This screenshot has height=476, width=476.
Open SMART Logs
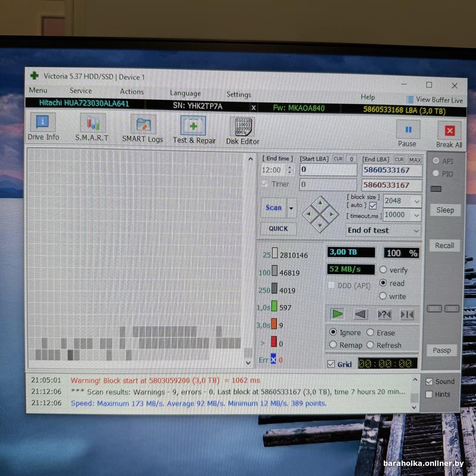(143, 129)
